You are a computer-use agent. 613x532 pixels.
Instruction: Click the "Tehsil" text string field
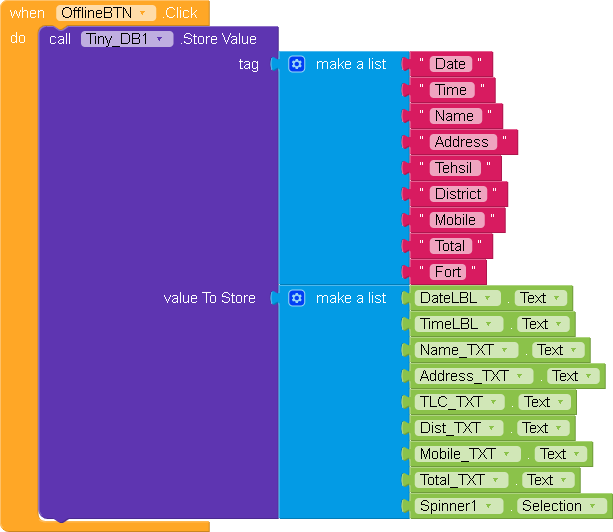[x=453, y=168]
